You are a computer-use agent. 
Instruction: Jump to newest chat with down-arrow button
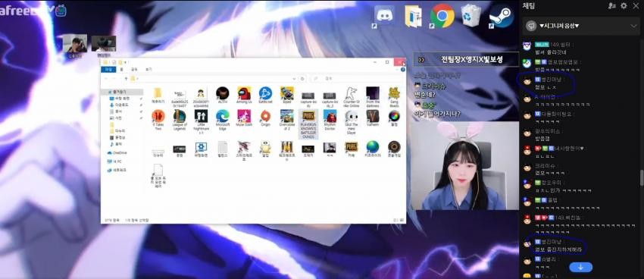(581, 267)
